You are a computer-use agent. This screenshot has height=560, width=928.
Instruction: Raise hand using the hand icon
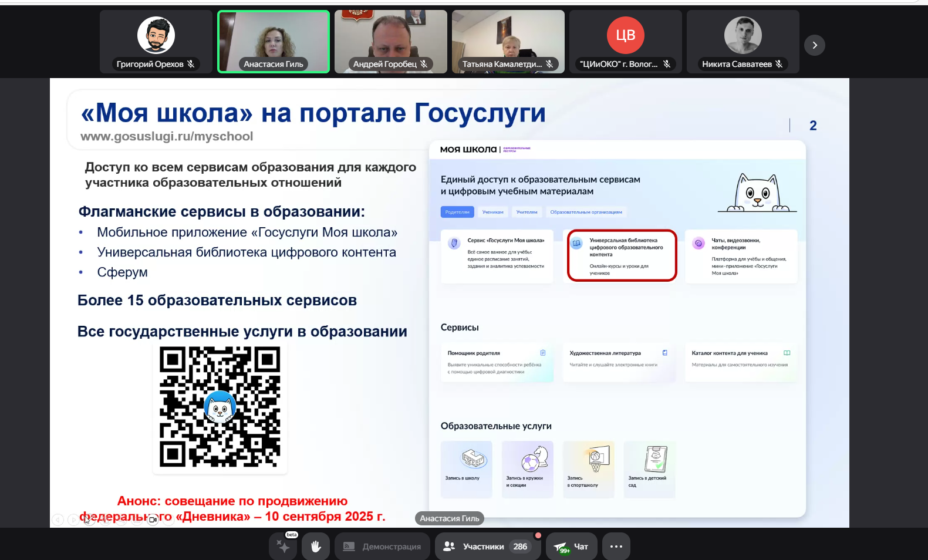tap(316, 546)
